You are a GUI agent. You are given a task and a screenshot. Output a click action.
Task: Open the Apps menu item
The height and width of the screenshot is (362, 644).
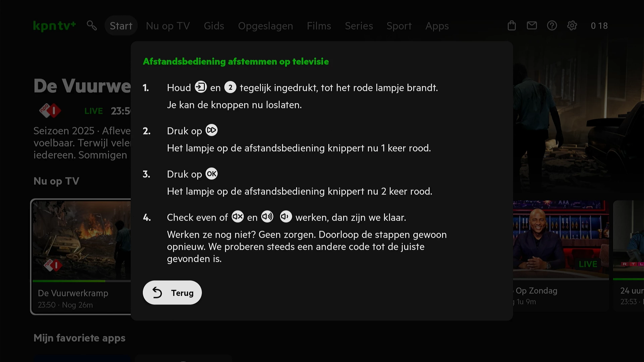tap(437, 26)
